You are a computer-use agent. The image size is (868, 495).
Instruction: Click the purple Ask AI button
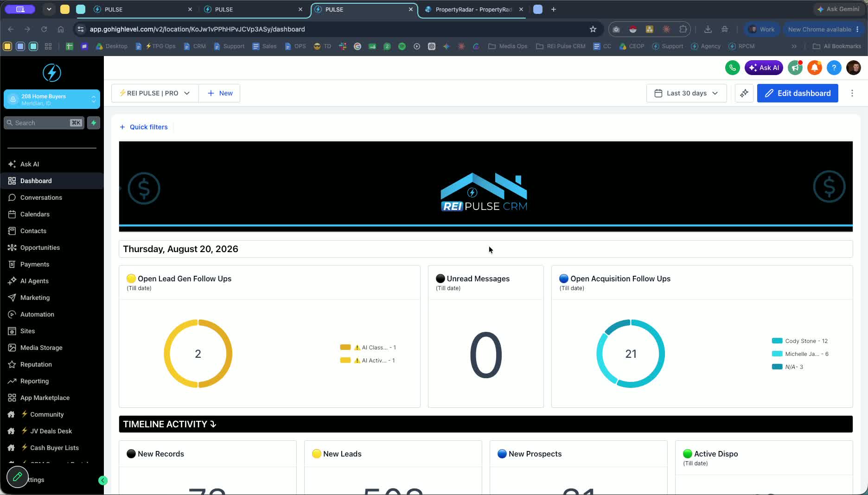pos(764,68)
